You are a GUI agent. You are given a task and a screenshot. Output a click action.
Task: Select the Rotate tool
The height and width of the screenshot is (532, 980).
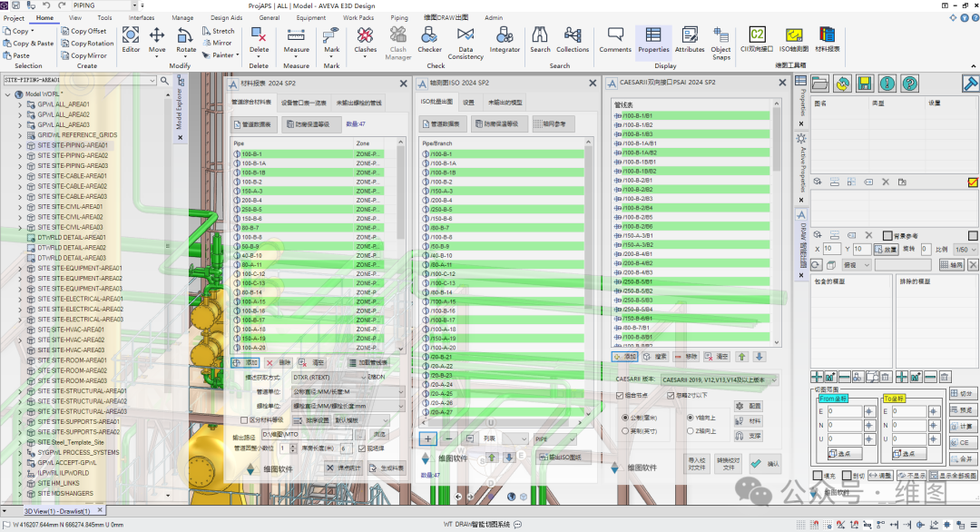(186, 40)
